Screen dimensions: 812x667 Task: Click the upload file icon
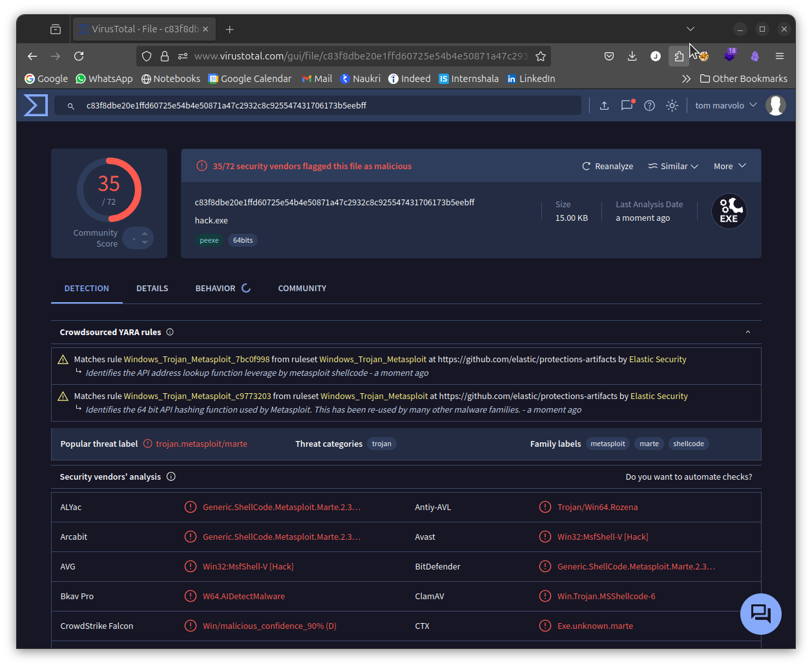[x=604, y=105]
